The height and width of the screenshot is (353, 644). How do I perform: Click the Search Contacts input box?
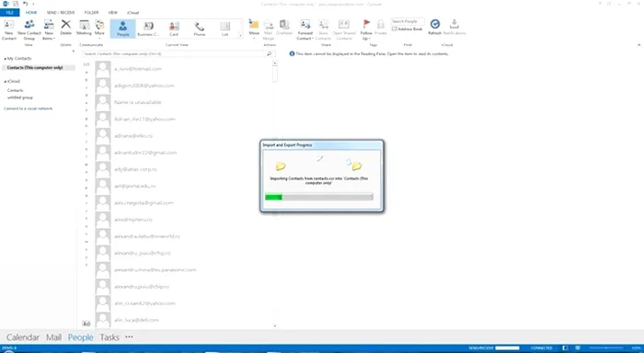pos(174,53)
